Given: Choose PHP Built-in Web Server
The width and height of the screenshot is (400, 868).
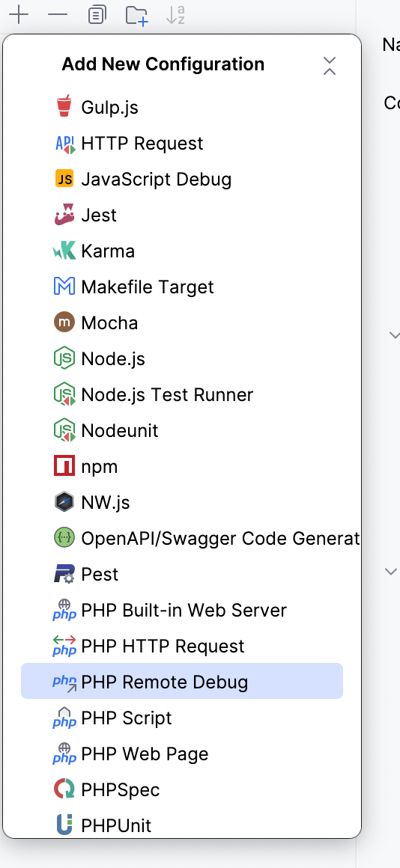Looking at the screenshot, I should pyautogui.click(x=182, y=610).
